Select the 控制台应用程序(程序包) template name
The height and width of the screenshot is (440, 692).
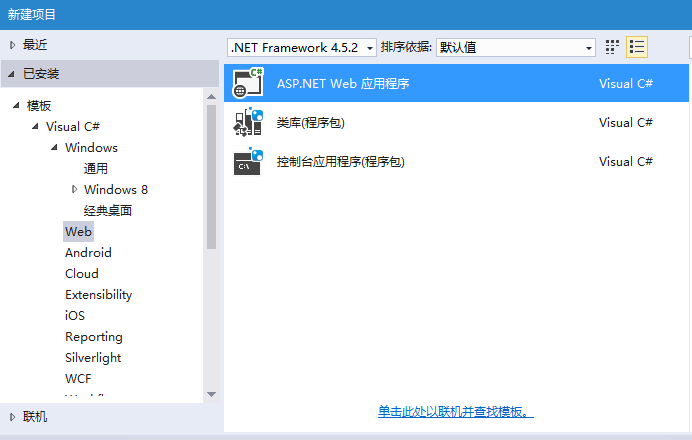pyautogui.click(x=340, y=162)
